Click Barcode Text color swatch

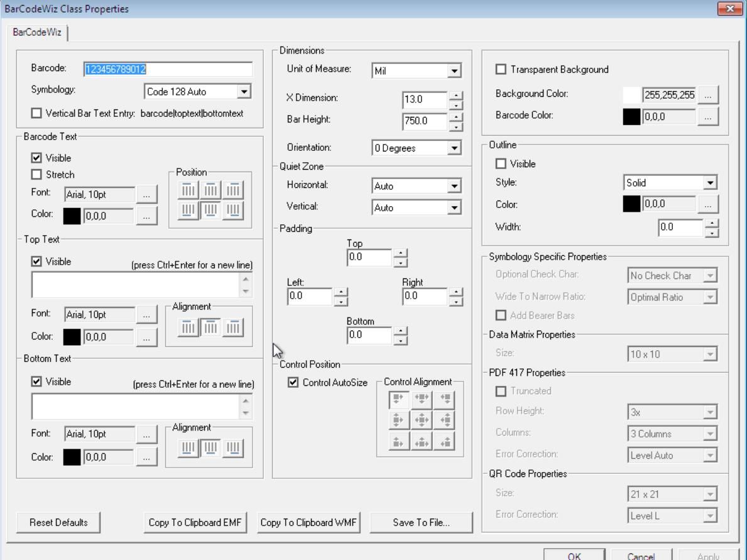[72, 216]
